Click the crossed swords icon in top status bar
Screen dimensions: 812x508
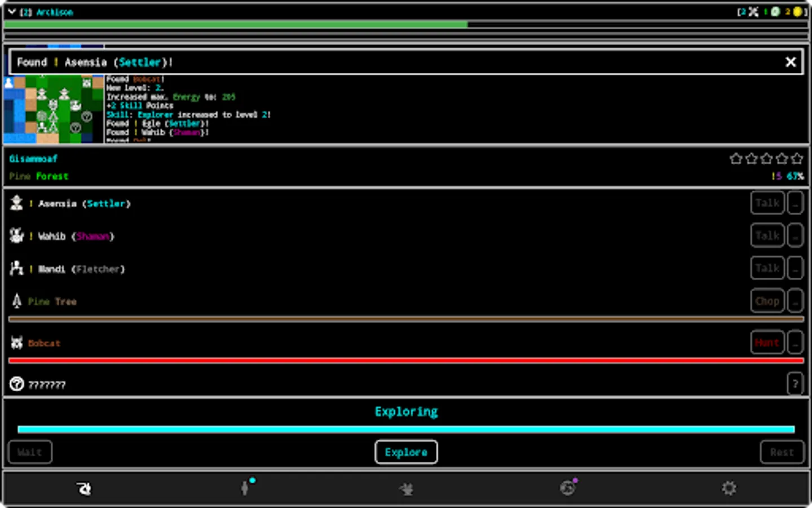pos(753,11)
